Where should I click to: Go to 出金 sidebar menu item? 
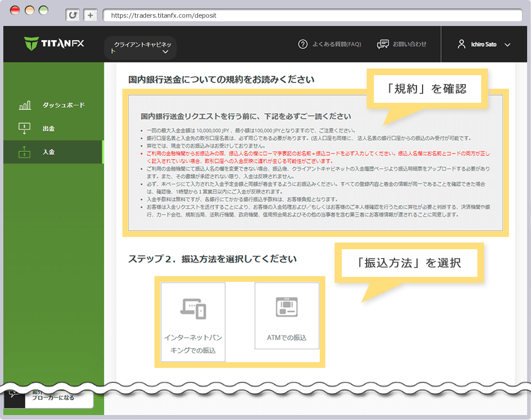[49, 129]
